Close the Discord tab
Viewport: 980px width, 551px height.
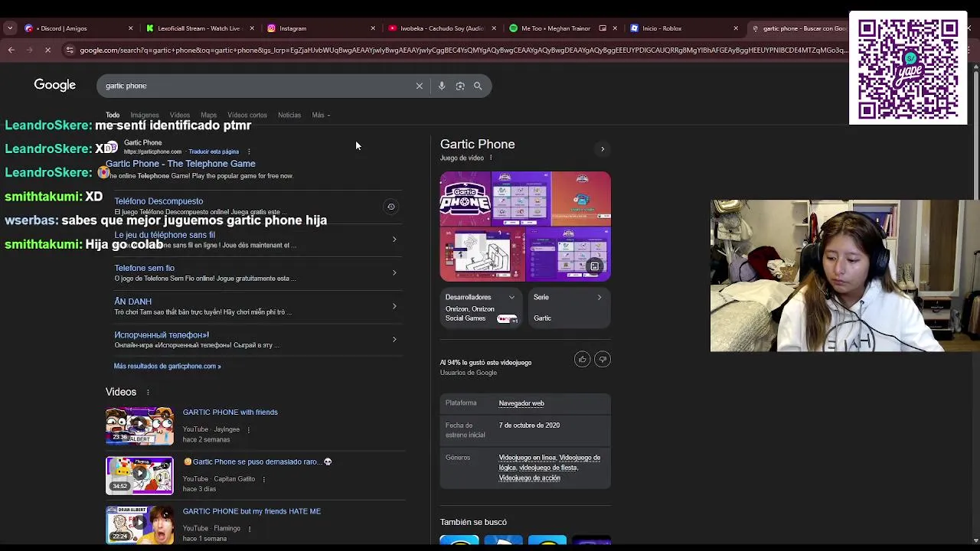coord(130,28)
